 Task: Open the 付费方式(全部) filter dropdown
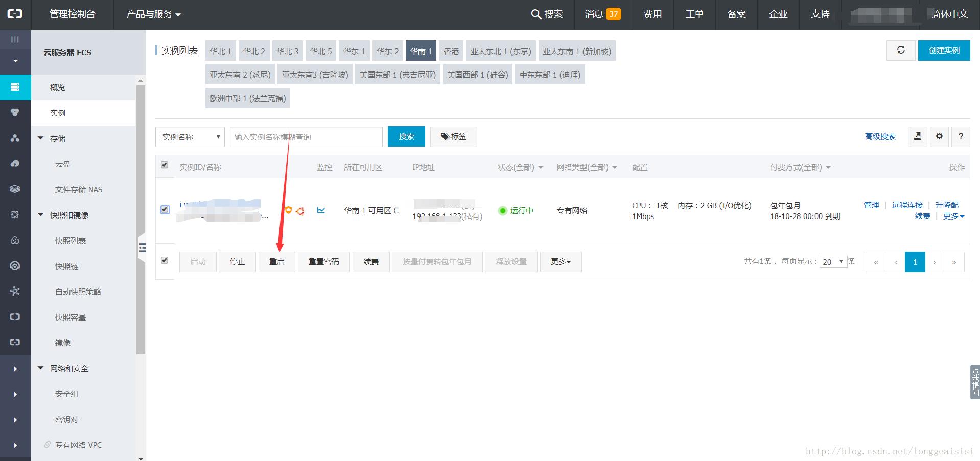click(800, 167)
